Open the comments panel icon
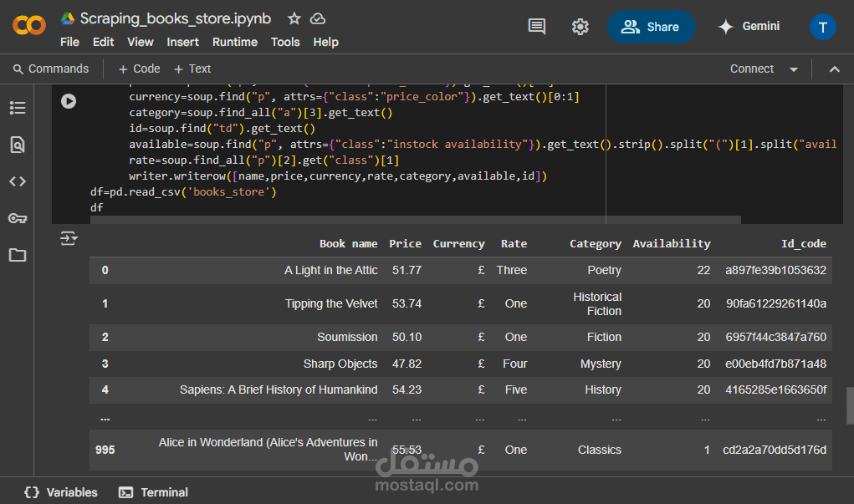The width and height of the screenshot is (854, 504). (537, 26)
